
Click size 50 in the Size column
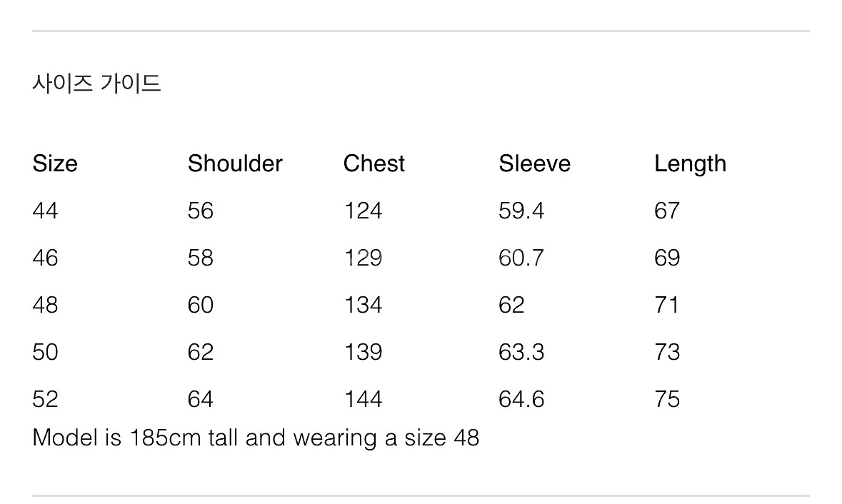point(45,352)
